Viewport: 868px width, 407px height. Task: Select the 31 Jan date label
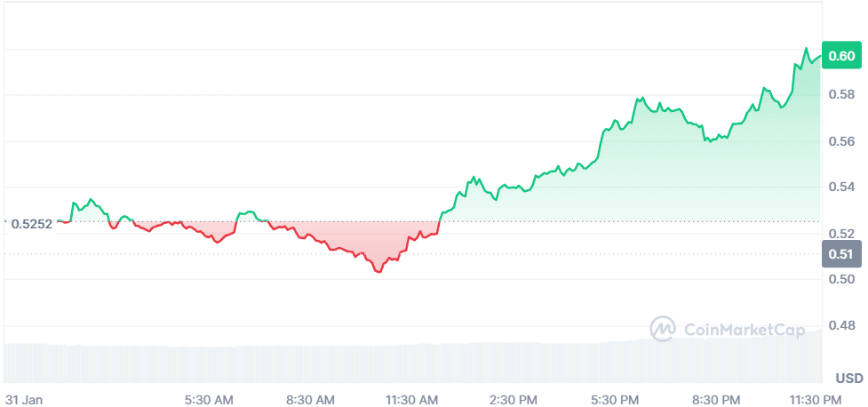(24, 399)
